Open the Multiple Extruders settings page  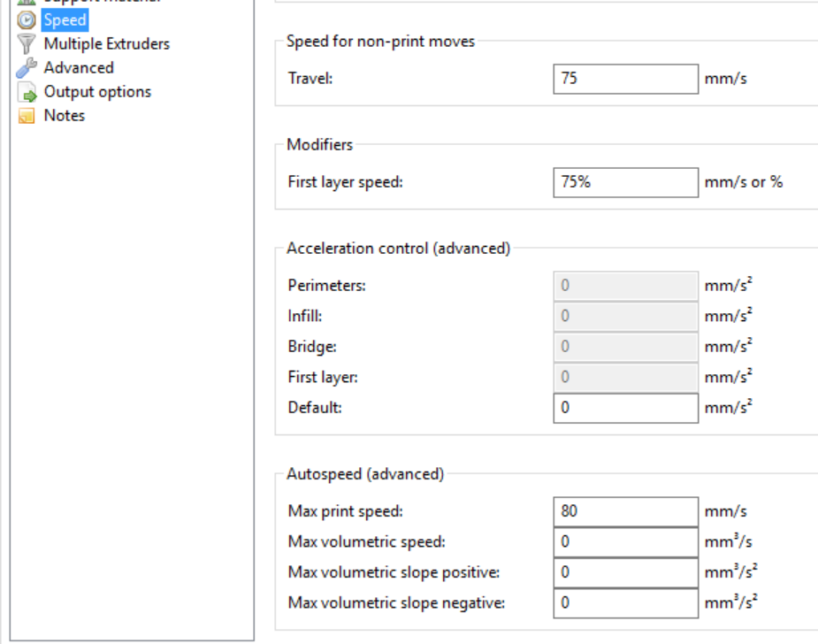pos(106,43)
